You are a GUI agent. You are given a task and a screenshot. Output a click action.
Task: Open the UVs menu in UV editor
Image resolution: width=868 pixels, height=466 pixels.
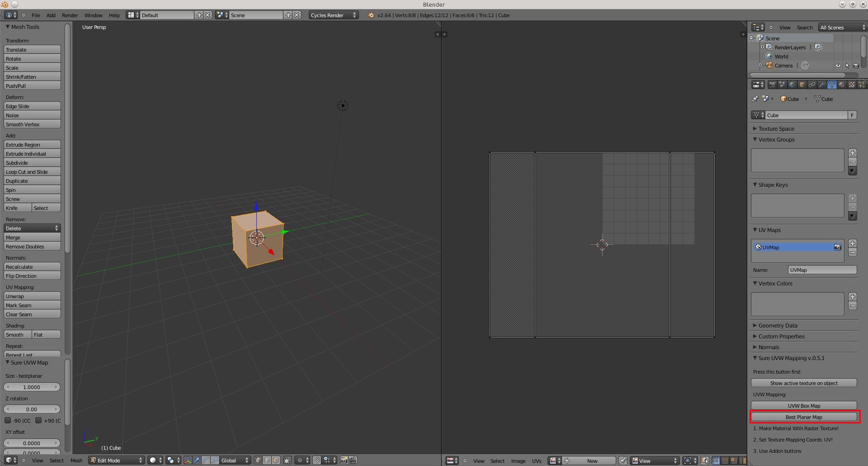tap(537, 461)
